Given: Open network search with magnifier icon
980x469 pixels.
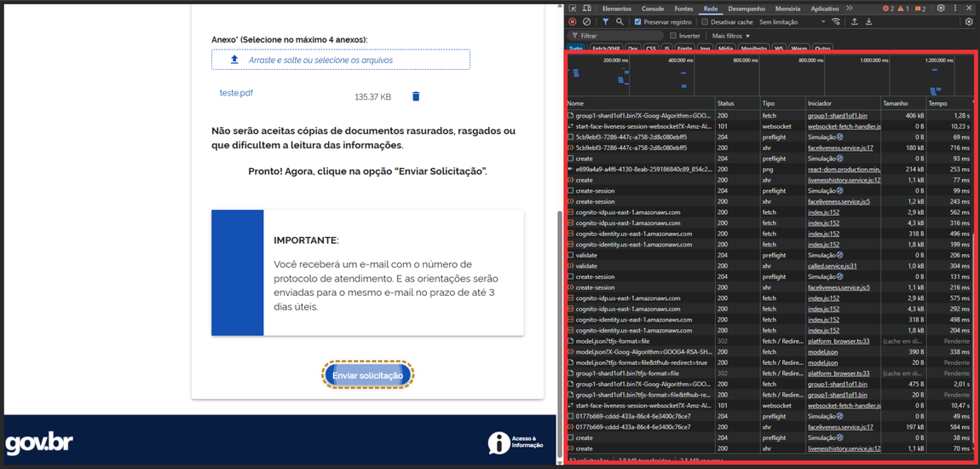Looking at the screenshot, I should 620,22.
